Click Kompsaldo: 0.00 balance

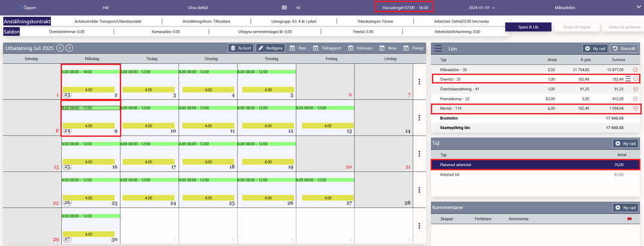click(166, 31)
